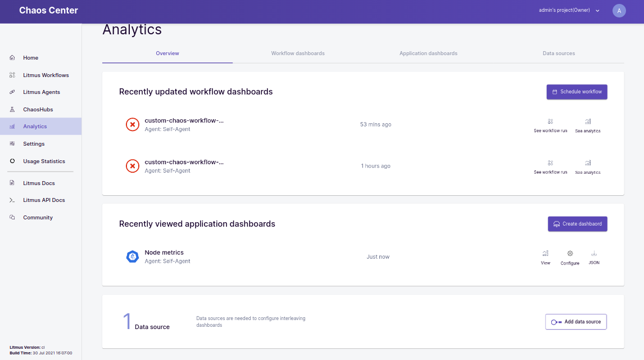Download Node metrics dashboard JSON

[x=594, y=254]
